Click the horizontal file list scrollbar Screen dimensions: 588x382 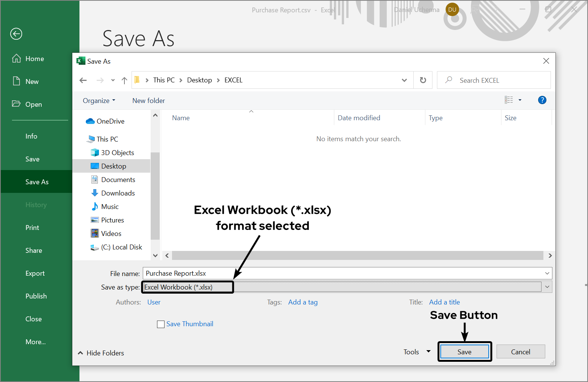[x=358, y=255]
